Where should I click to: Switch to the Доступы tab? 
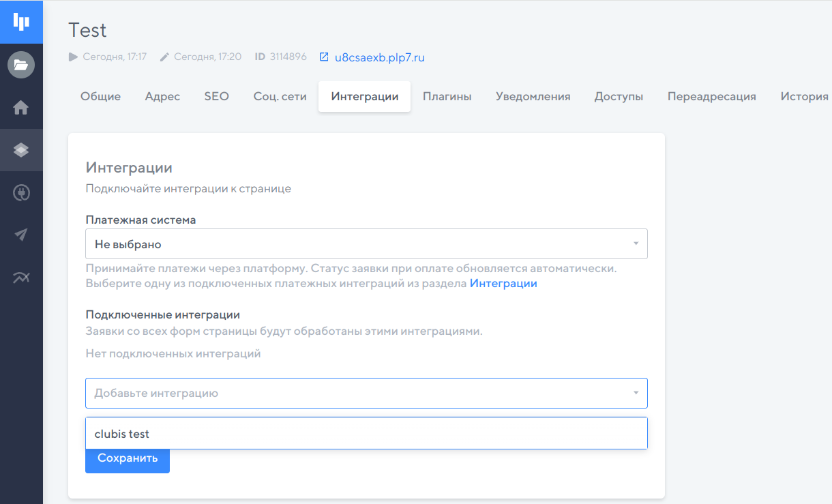click(x=619, y=96)
